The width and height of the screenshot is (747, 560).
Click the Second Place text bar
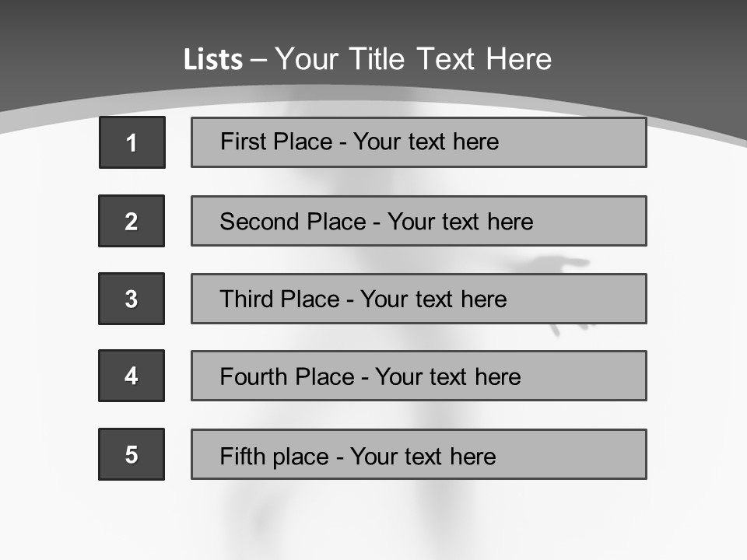coord(419,221)
